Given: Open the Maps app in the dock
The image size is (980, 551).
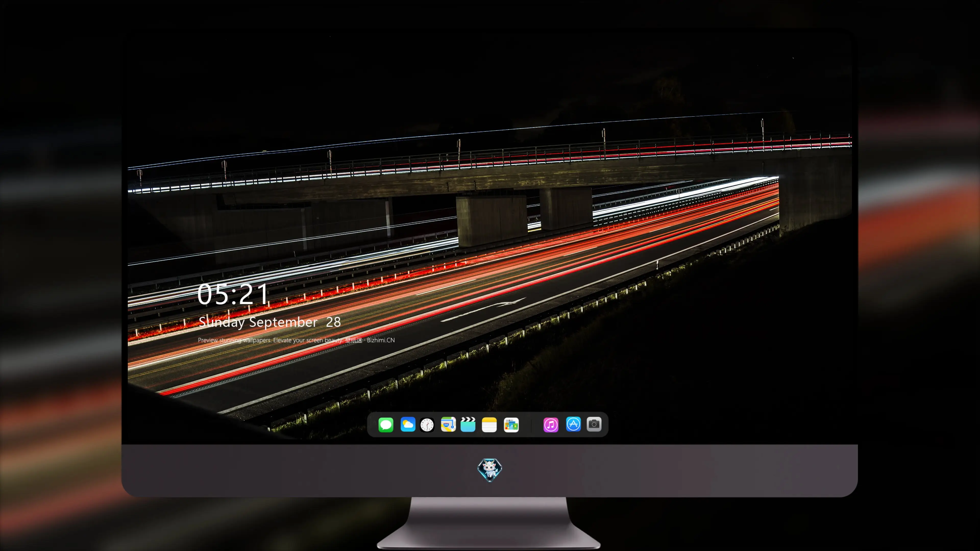Looking at the screenshot, I should [x=448, y=424].
